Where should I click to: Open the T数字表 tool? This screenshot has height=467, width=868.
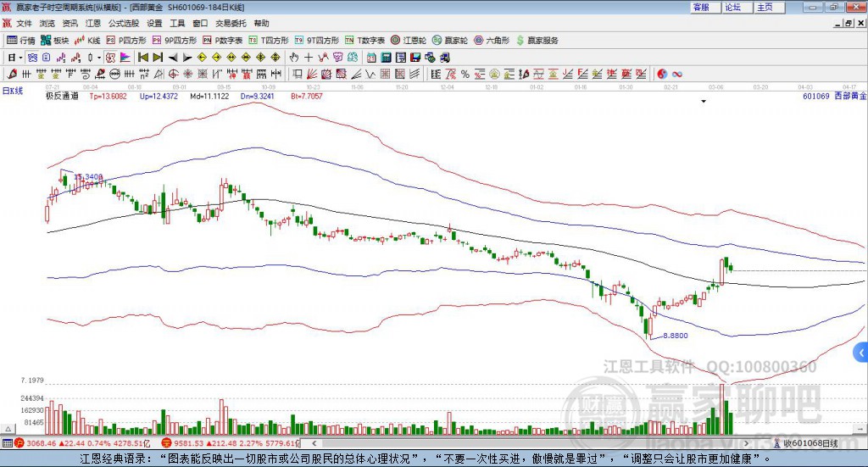click(364, 41)
